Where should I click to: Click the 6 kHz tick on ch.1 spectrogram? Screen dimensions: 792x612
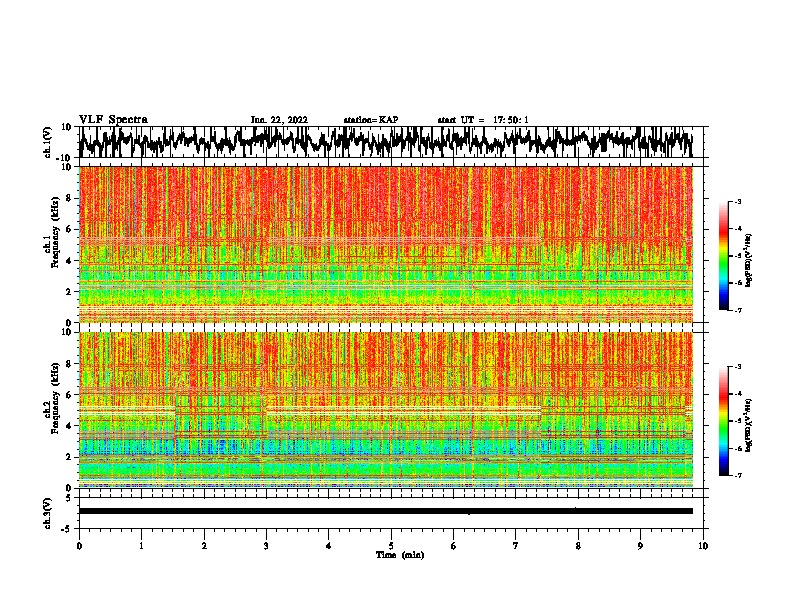(69, 229)
